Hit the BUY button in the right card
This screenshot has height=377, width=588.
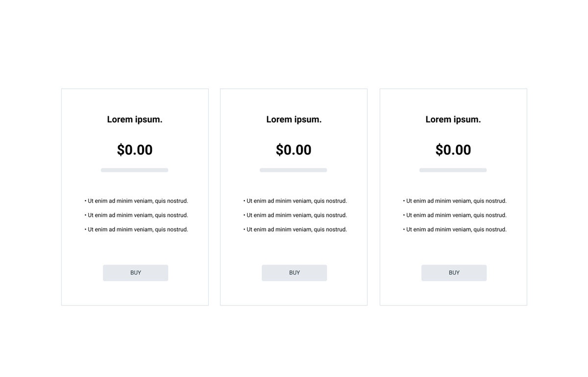coord(454,273)
